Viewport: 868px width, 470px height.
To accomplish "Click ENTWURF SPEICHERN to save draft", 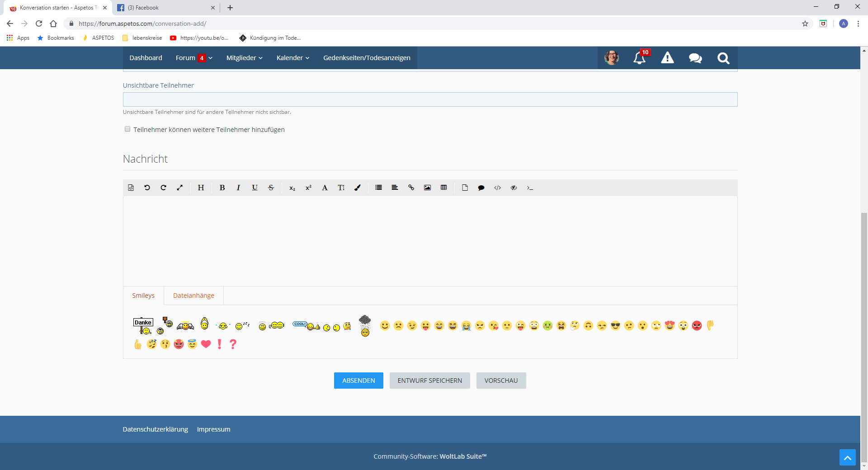I will coord(429,381).
